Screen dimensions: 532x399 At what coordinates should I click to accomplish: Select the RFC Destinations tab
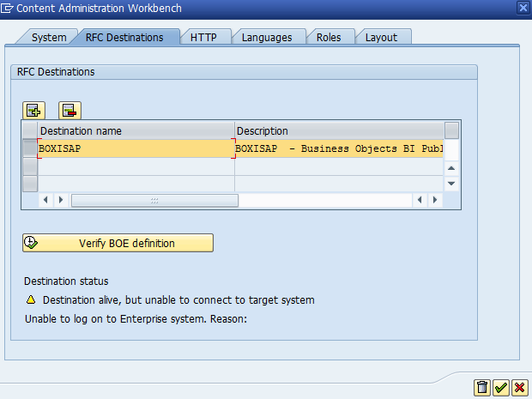tap(124, 37)
